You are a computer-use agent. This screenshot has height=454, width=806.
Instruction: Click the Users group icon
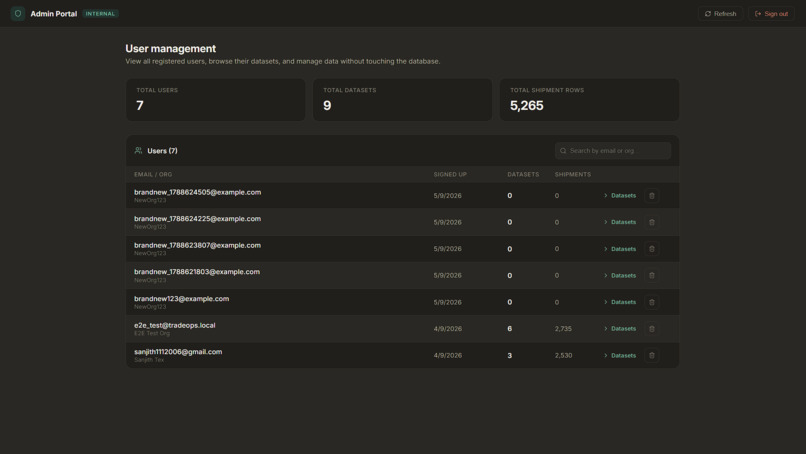click(138, 151)
